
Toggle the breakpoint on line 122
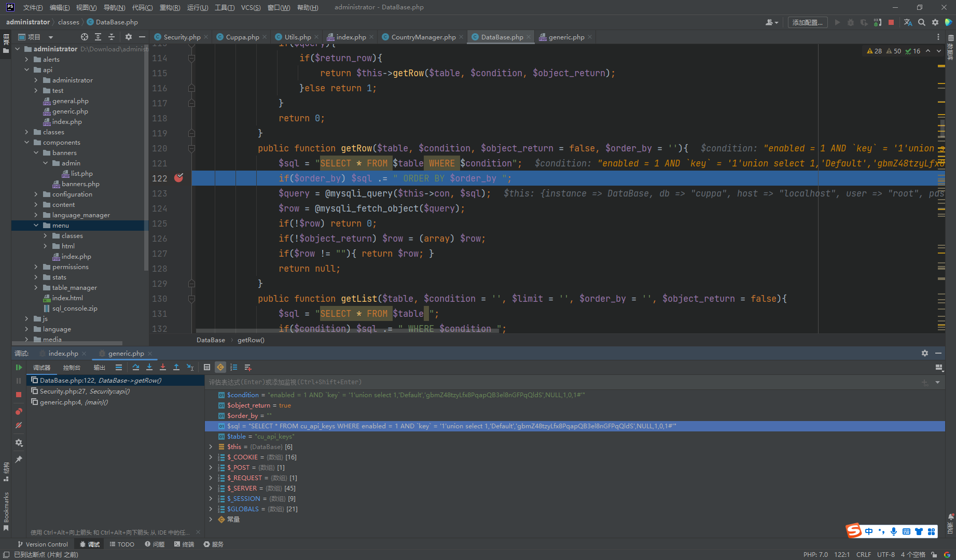tap(178, 178)
